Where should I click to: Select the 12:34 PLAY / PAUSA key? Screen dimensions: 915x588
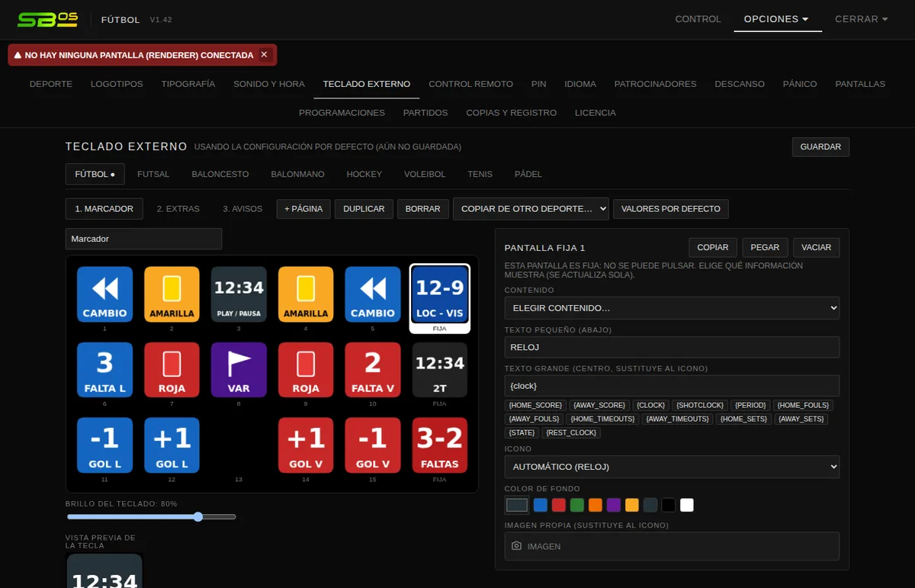[x=239, y=294]
